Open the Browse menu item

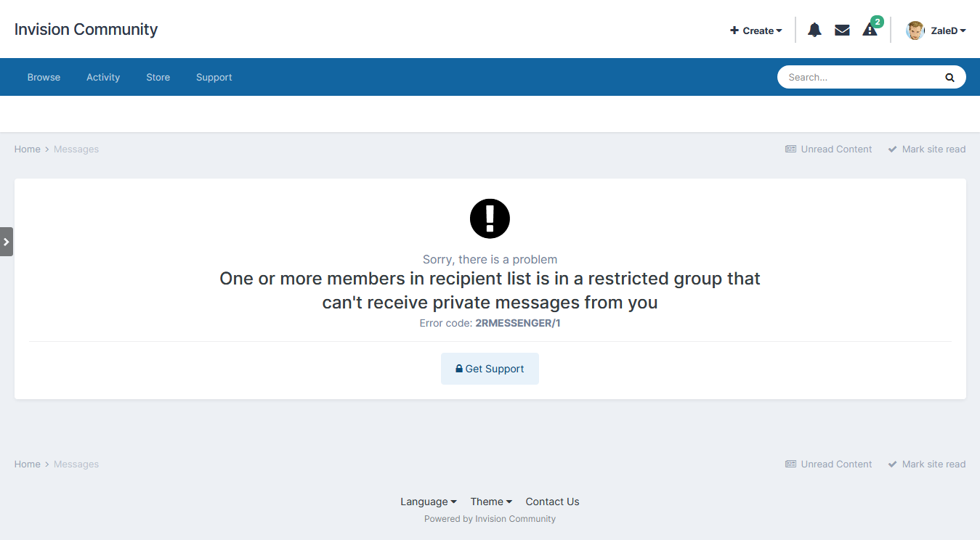44,77
